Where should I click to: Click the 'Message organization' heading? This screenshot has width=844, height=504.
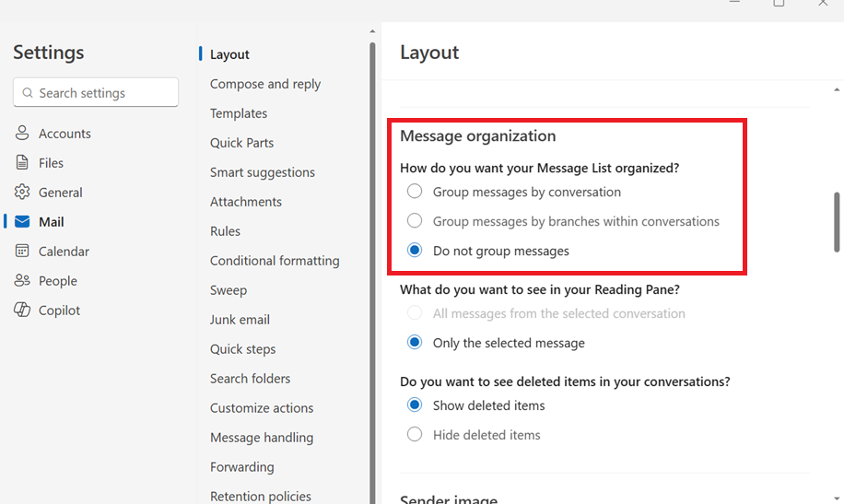click(477, 135)
